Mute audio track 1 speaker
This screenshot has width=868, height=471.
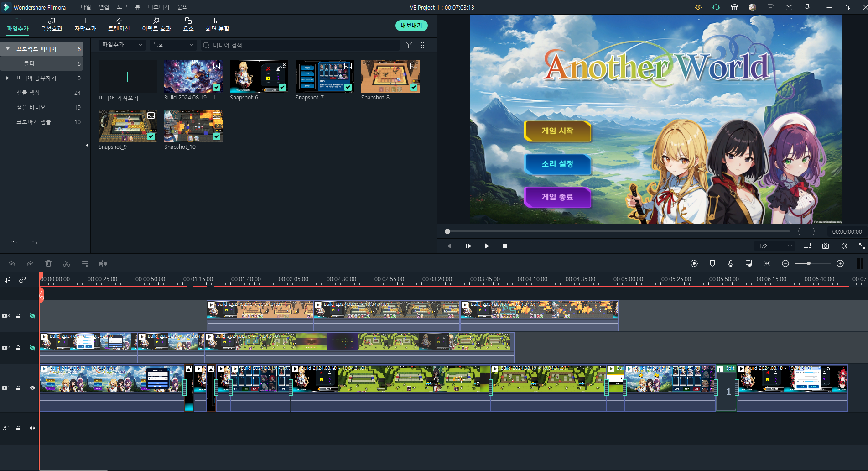(x=32, y=428)
